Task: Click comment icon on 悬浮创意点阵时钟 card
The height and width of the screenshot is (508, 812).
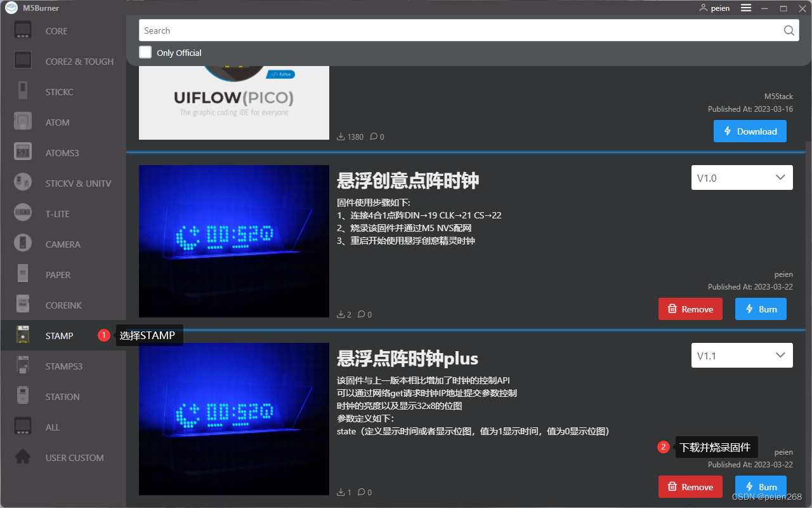Action: [x=361, y=314]
